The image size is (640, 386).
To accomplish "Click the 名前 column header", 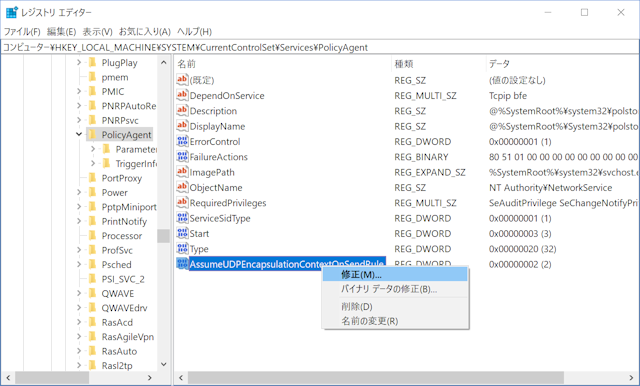I will (282, 64).
